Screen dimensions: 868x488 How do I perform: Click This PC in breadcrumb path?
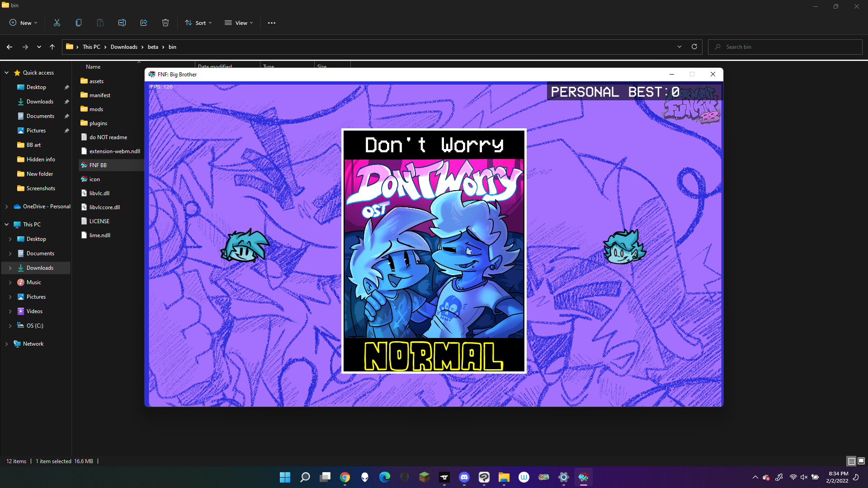click(91, 47)
